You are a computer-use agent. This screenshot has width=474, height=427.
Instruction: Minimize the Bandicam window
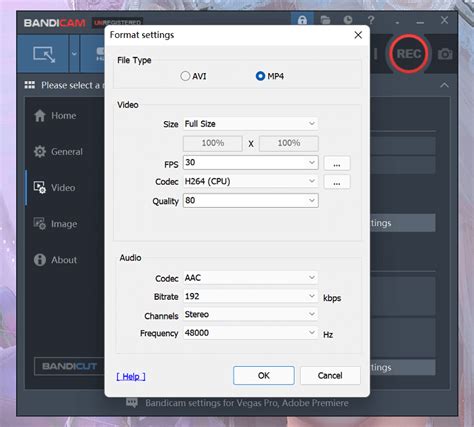click(x=420, y=22)
